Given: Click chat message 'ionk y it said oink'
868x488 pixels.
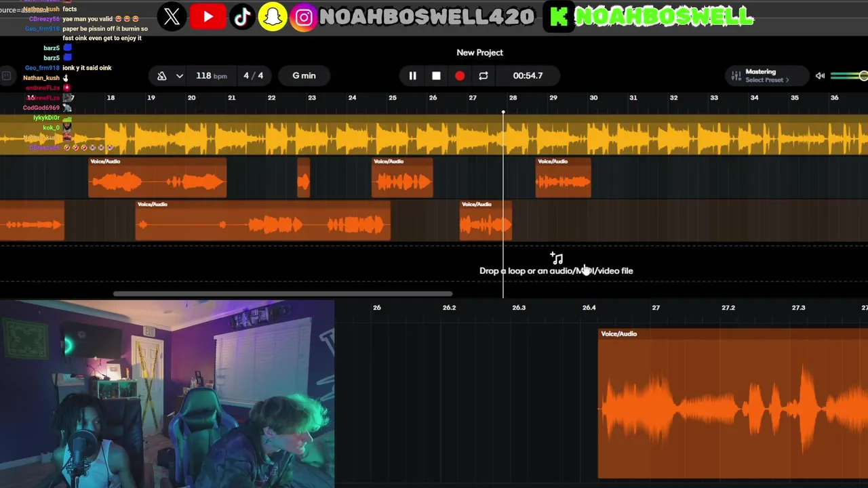Looking at the screenshot, I should tap(87, 68).
